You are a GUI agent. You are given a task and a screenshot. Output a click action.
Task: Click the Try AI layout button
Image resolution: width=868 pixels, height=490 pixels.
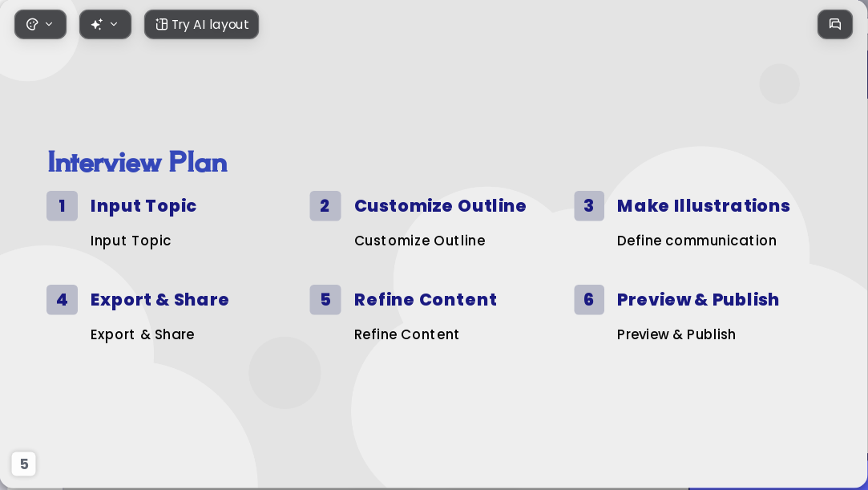point(201,24)
